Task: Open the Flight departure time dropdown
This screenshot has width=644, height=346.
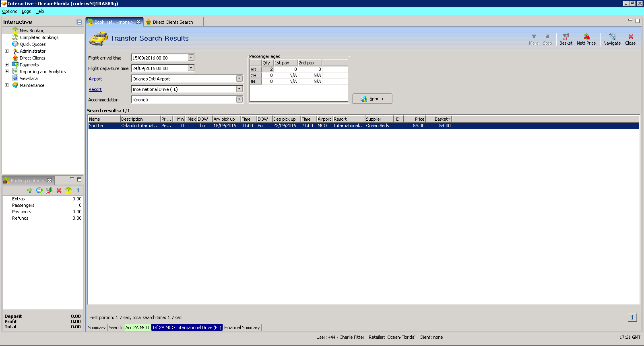Action: (191, 68)
